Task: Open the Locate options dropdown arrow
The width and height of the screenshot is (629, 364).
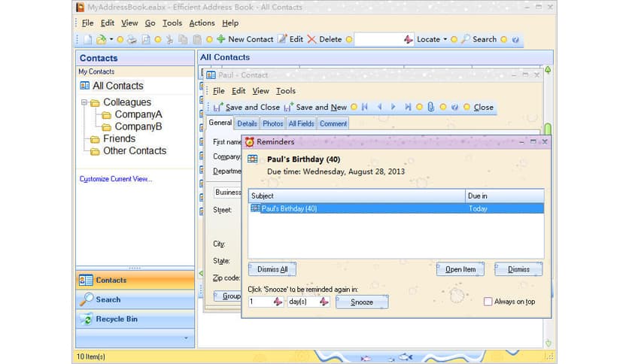Action: [x=445, y=39]
